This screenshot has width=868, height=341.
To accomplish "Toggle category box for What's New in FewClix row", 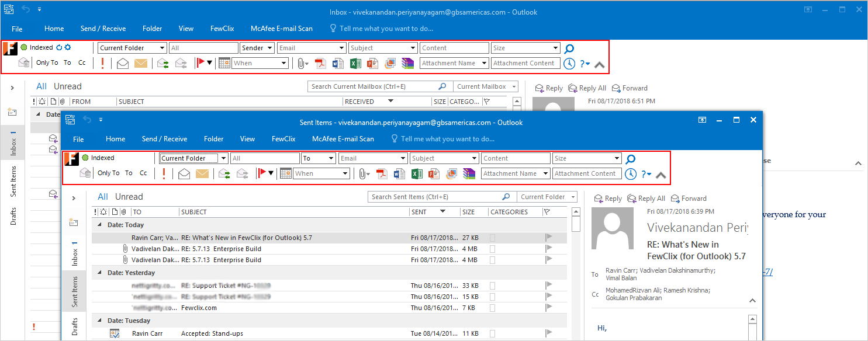I will (x=493, y=238).
